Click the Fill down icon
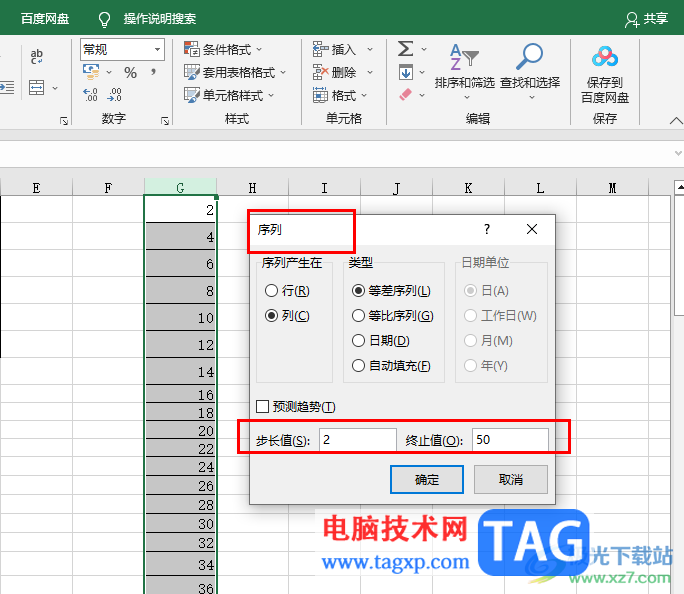 point(405,72)
